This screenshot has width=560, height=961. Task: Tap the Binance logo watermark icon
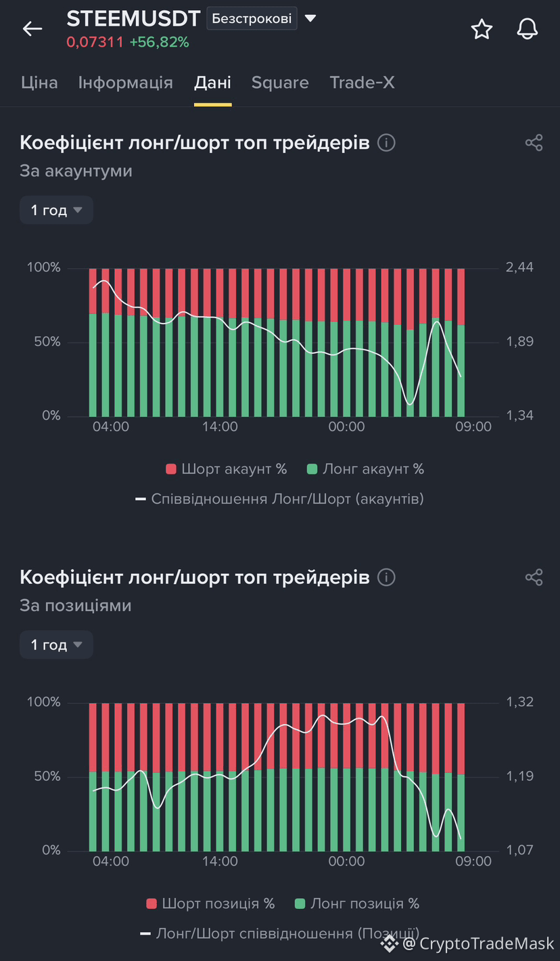click(389, 943)
